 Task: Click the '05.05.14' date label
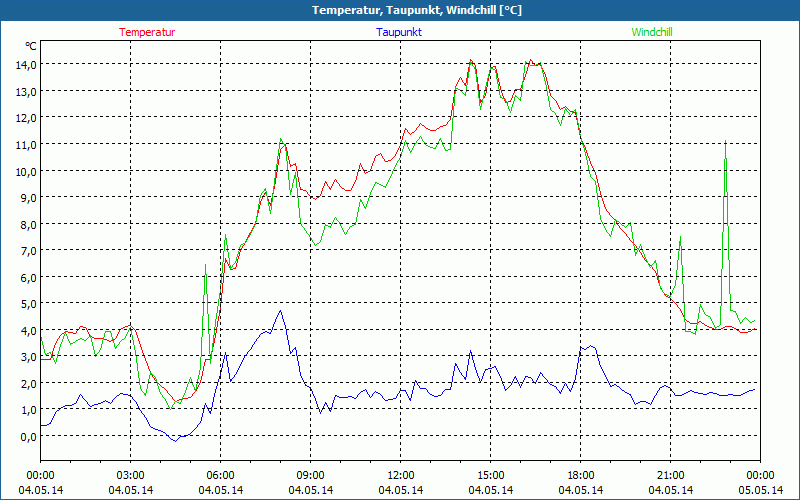[760, 490]
